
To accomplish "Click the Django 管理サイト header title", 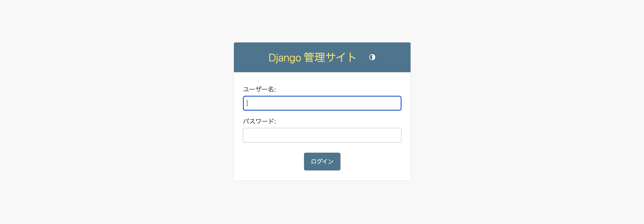I will point(312,57).
